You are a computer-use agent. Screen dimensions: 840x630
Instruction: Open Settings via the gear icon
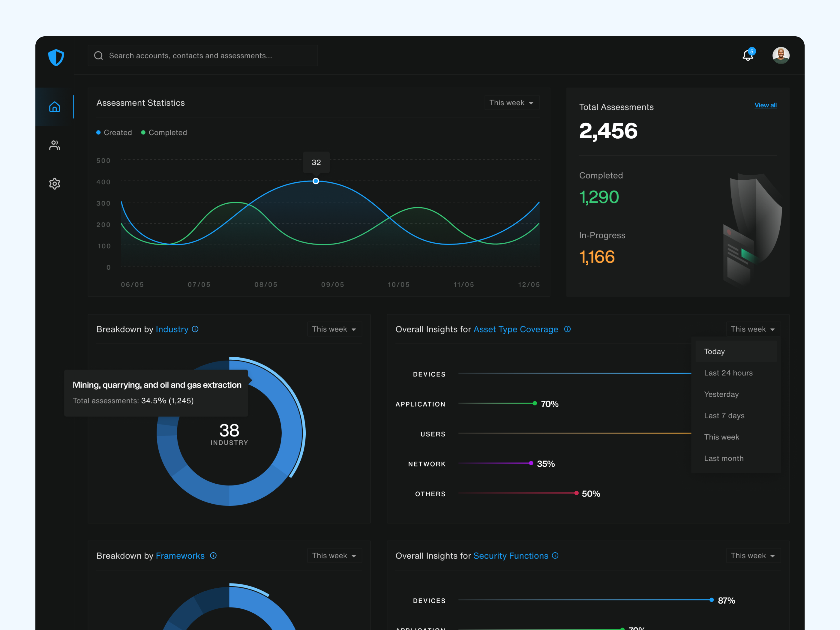point(54,183)
